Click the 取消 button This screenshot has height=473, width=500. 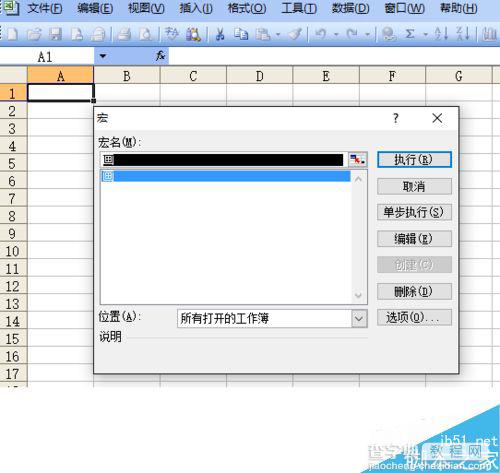coord(414,186)
